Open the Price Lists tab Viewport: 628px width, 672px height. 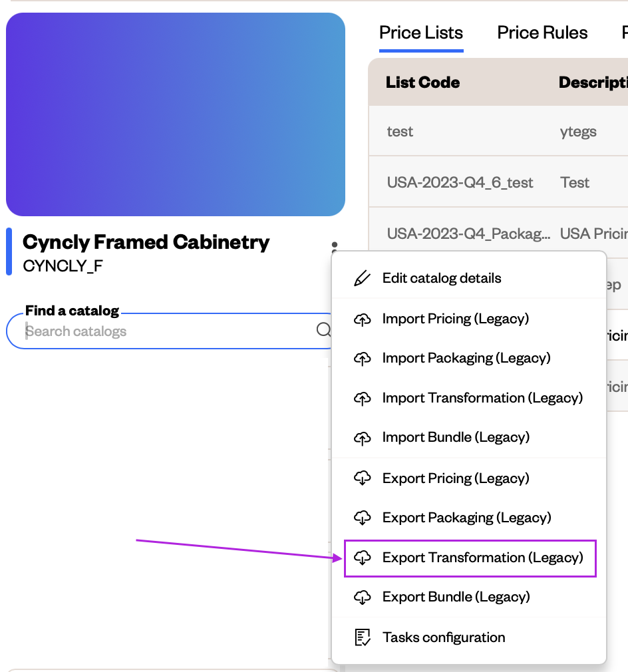tap(421, 33)
